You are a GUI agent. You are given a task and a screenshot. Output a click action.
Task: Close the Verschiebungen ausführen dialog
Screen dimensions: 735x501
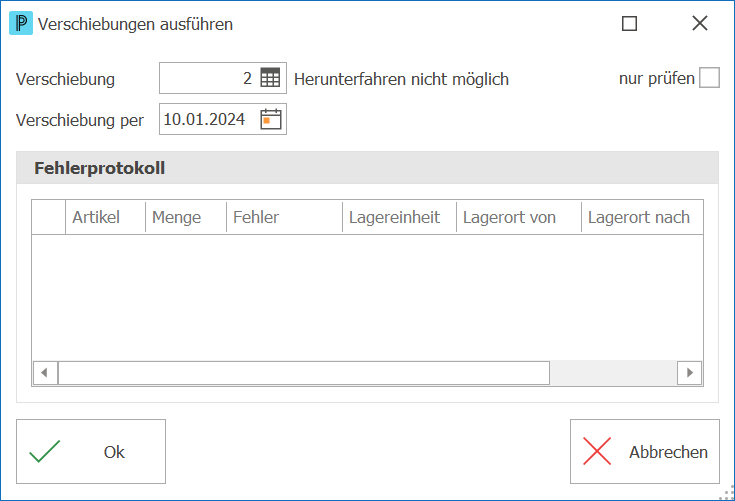[x=700, y=23]
